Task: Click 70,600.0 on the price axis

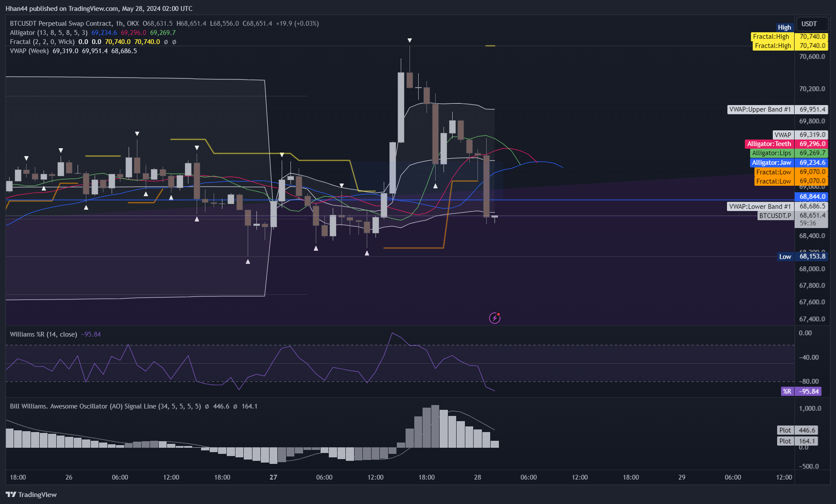Action: (x=812, y=57)
